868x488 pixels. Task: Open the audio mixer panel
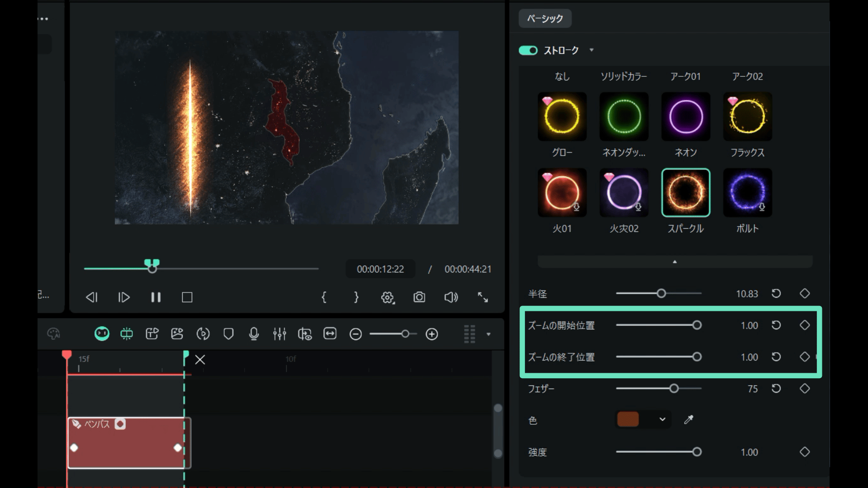(280, 334)
